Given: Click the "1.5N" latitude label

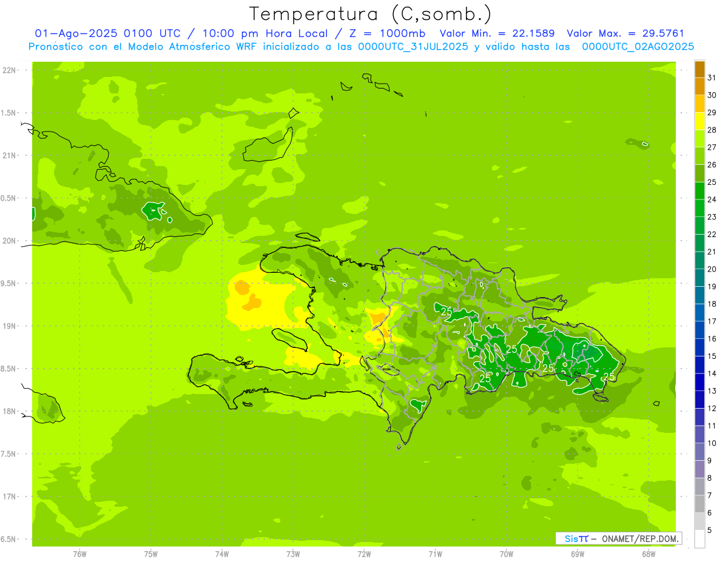Looking at the screenshot, I should (9, 113).
